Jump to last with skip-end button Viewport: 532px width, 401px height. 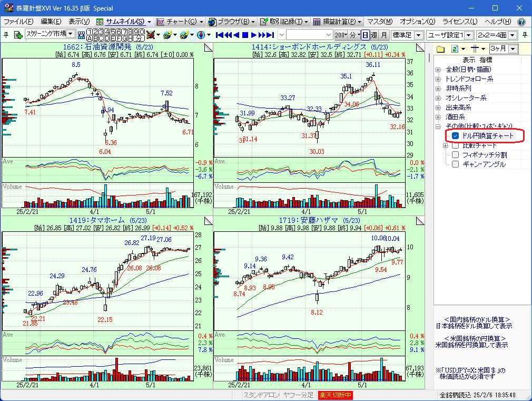coord(270,35)
